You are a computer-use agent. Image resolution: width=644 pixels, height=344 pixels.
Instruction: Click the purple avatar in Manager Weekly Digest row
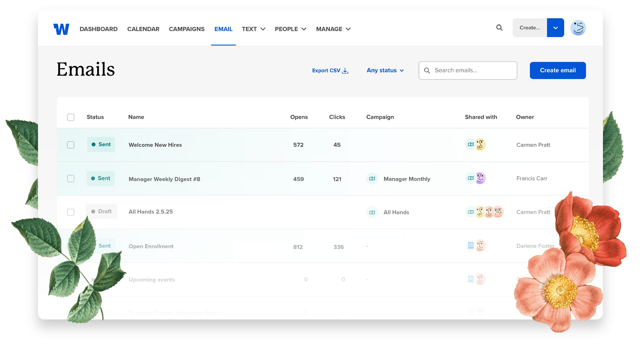(480, 178)
